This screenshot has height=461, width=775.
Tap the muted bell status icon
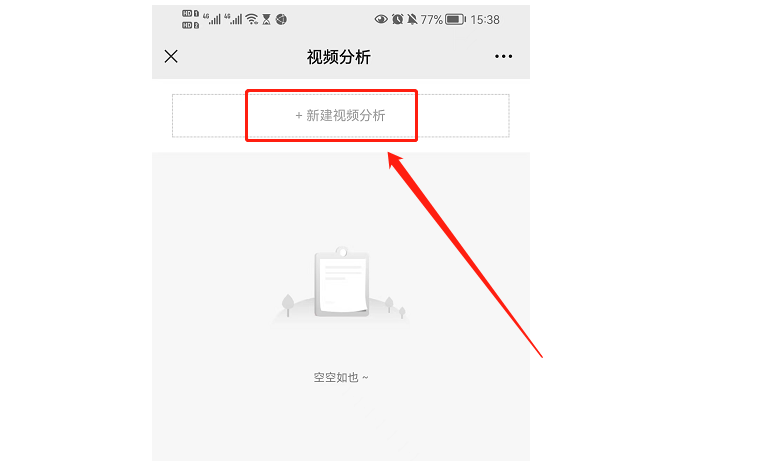pyautogui.click(x=412, y=19)
